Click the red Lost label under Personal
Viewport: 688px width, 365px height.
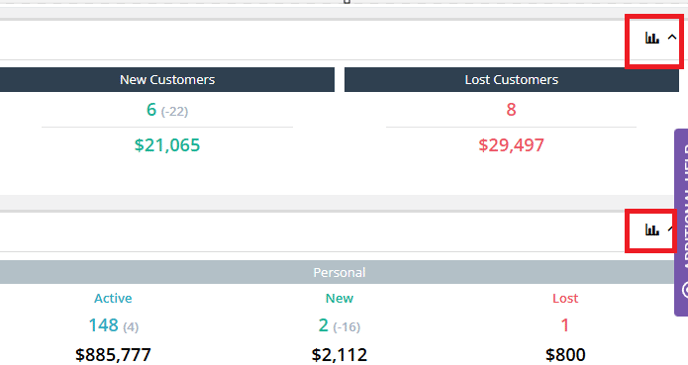pyautogui.click(x=565, y=298)
